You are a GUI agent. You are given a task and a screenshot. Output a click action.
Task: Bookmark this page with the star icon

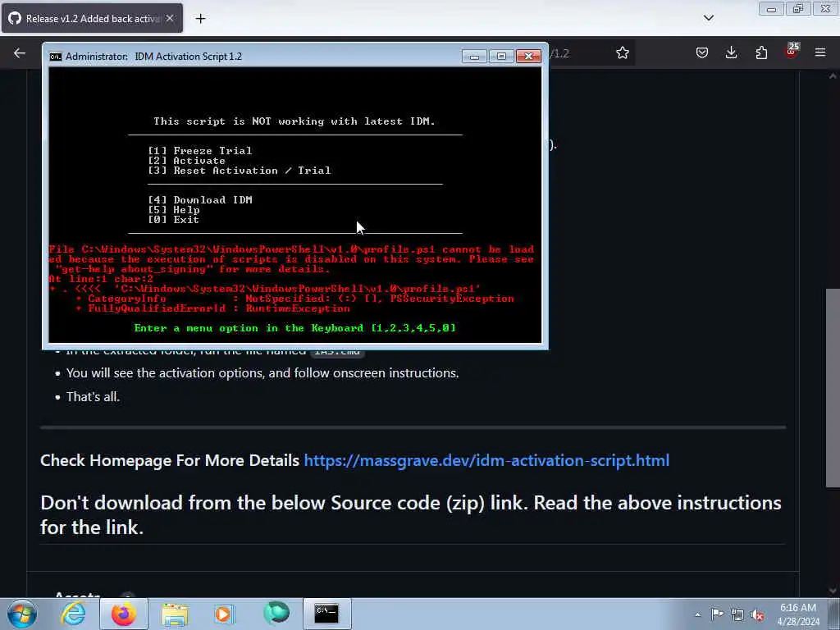622,52
